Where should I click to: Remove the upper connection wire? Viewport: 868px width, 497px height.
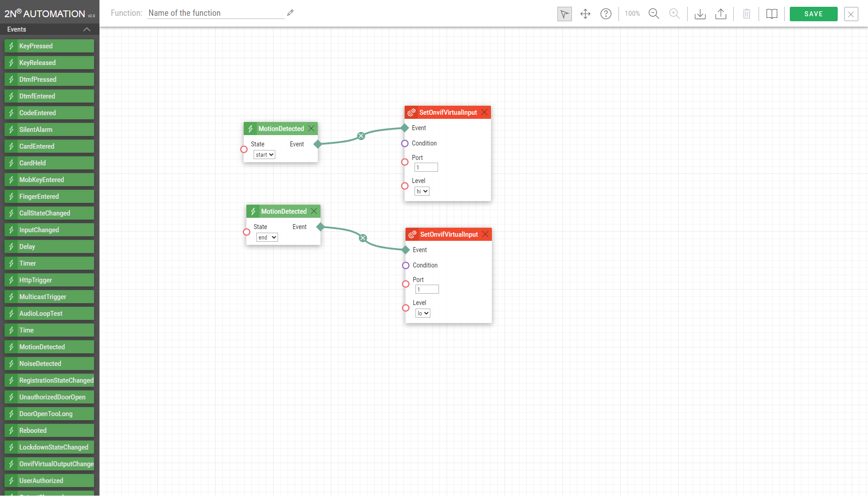[x=361, y=136]
